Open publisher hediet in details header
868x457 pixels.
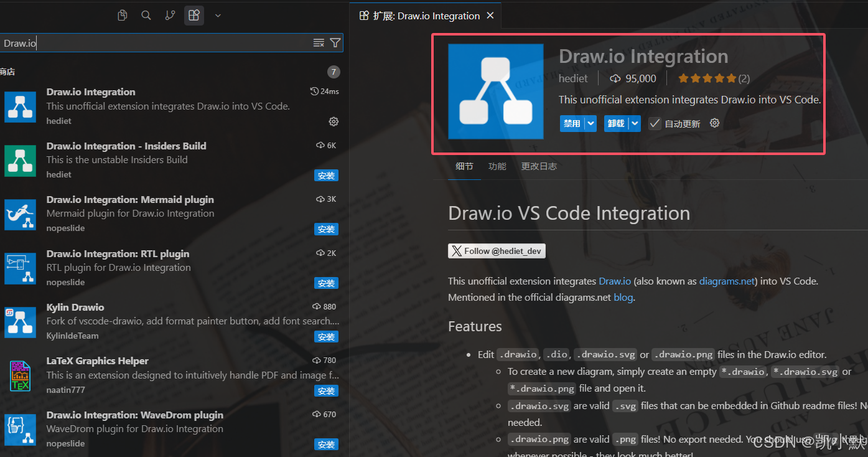(573, 78)
